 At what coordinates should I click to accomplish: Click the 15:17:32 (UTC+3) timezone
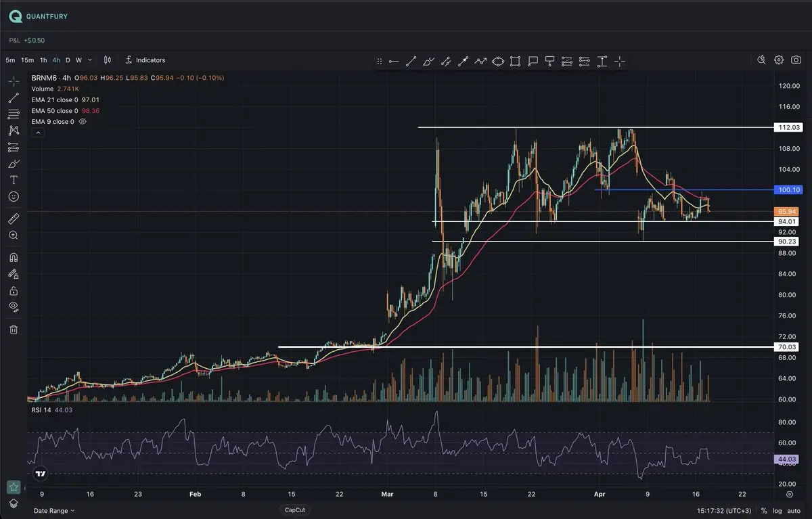pyautogui.click(x=723, y=510)
